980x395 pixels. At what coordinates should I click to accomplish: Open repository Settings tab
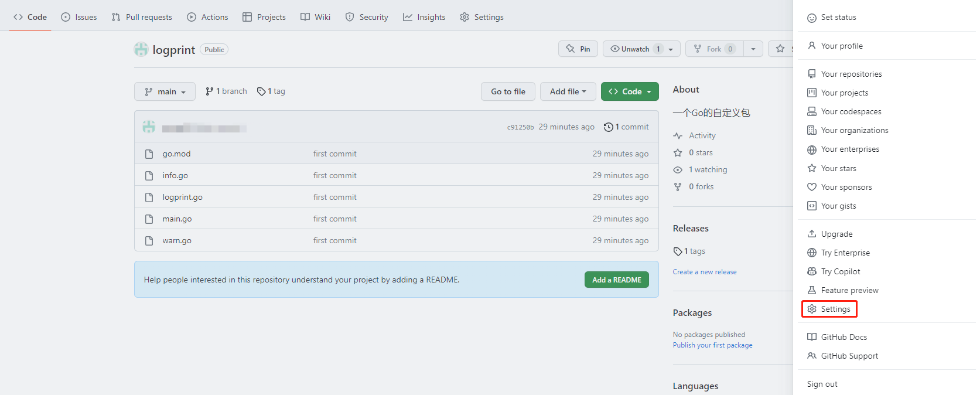tap(482, 17)
